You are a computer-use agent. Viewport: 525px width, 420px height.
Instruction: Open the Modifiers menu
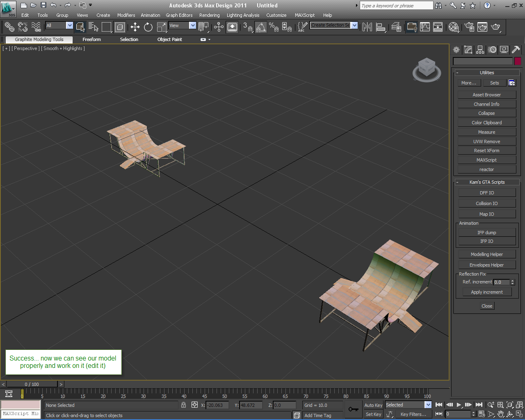126,15
